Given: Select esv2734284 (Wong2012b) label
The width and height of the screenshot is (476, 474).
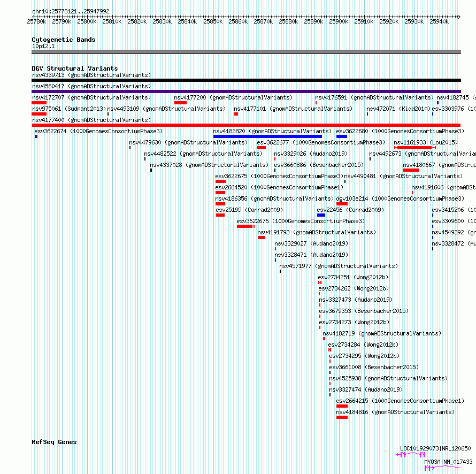Looking at the screenshot, I should 363,345.
